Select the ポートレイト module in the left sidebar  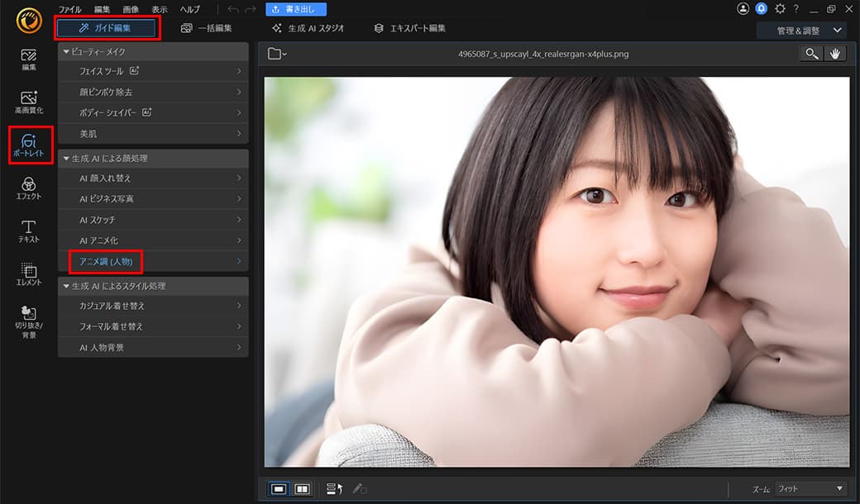(28, 145)
